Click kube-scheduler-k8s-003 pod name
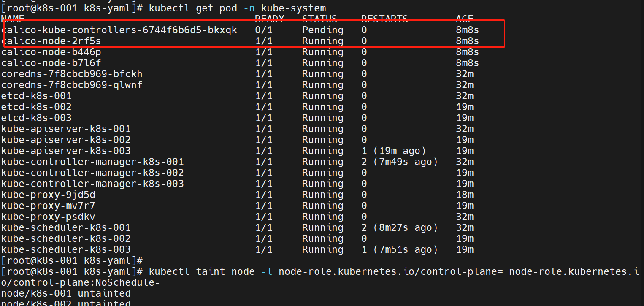The height and width of the screenshot is (306, 644). click(x=66, y=249)
